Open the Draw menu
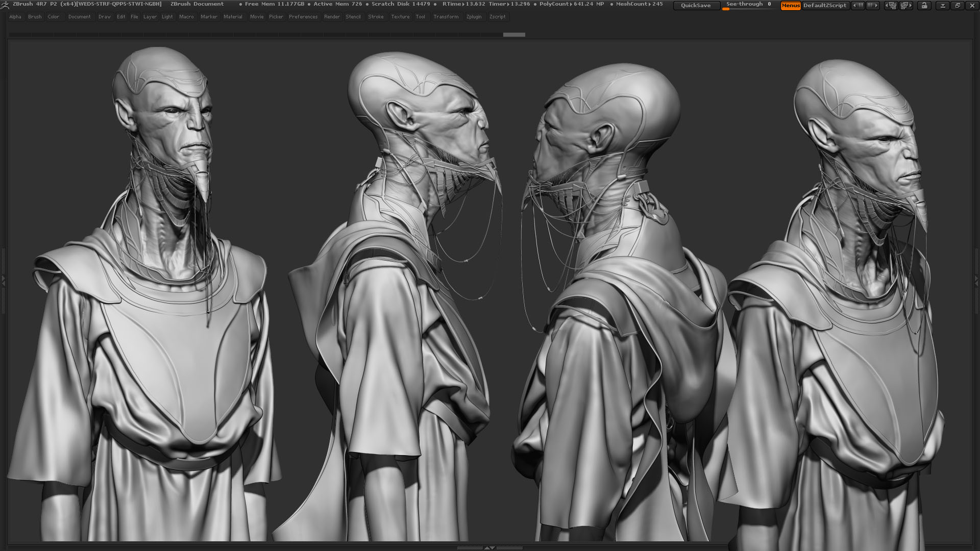This screenshot has width=980, height=551. 105,17
